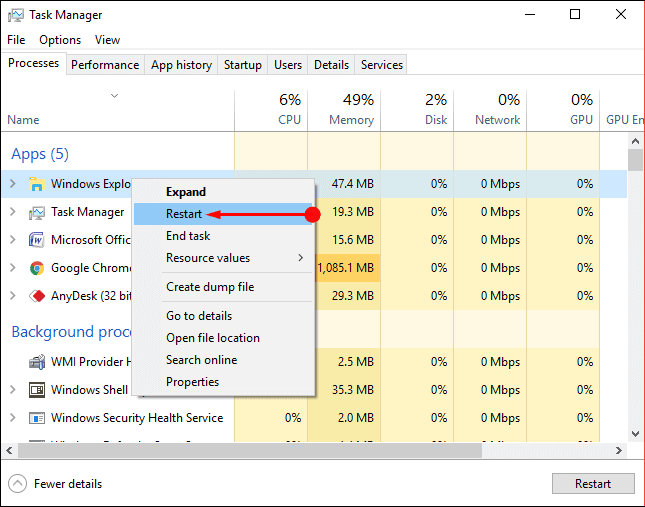Viewport: 645px width, 507px height.
Task: Click the WMI Provider Host icon
Action: pos(37,362)
